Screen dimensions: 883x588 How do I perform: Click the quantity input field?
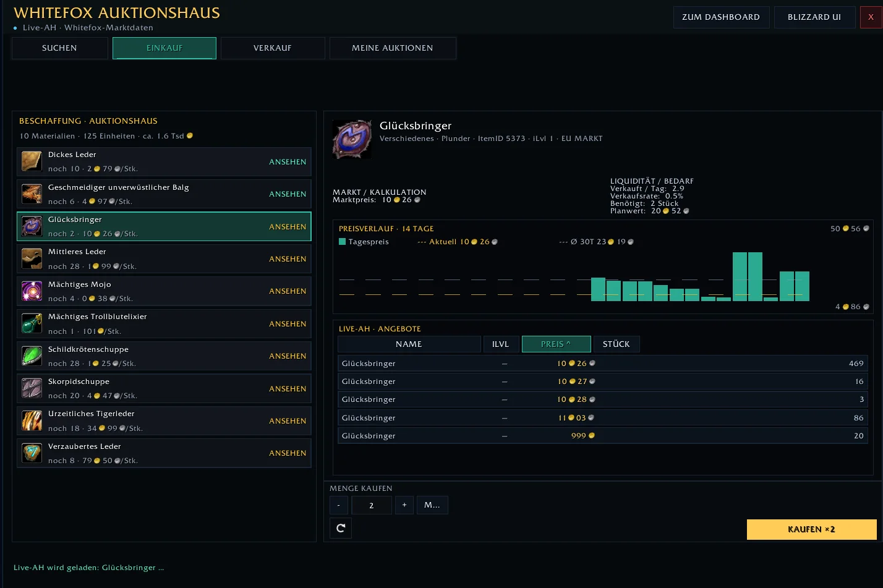coord(371,505)
